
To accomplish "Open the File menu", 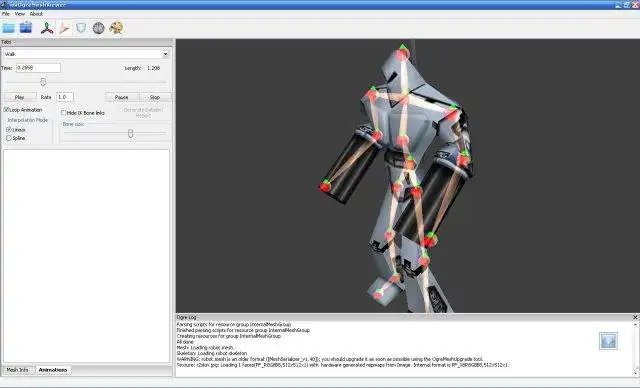I will click(6, 14).
